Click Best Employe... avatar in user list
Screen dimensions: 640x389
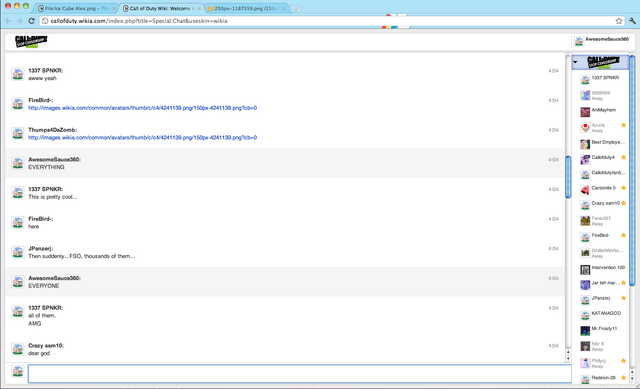585,144
